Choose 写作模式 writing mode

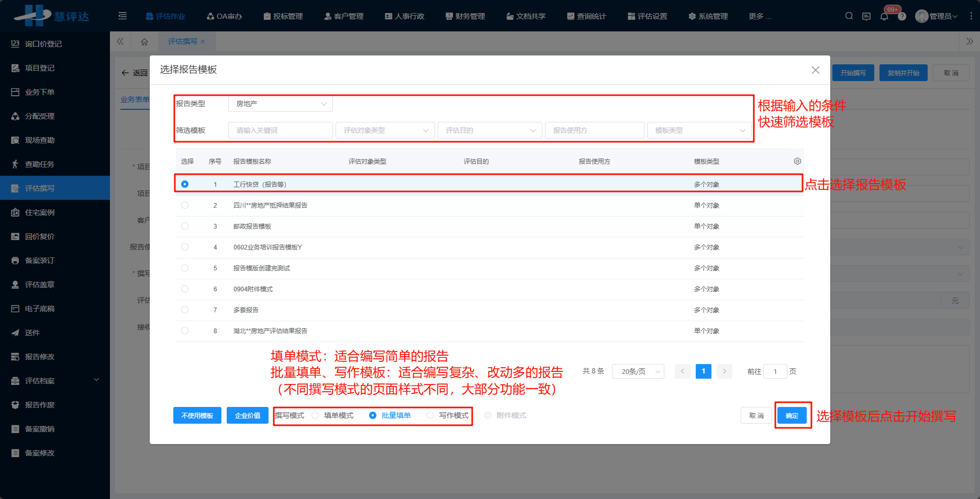point(430,415)
